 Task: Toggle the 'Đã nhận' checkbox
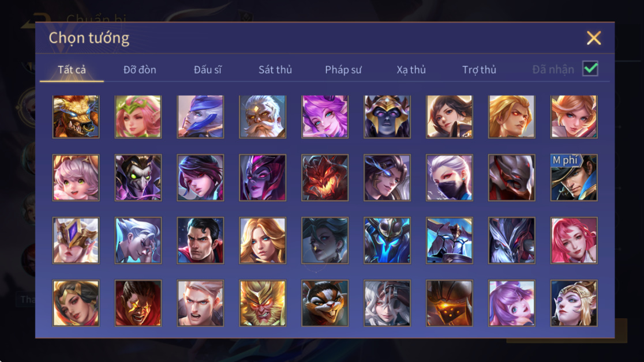[590, 69]
